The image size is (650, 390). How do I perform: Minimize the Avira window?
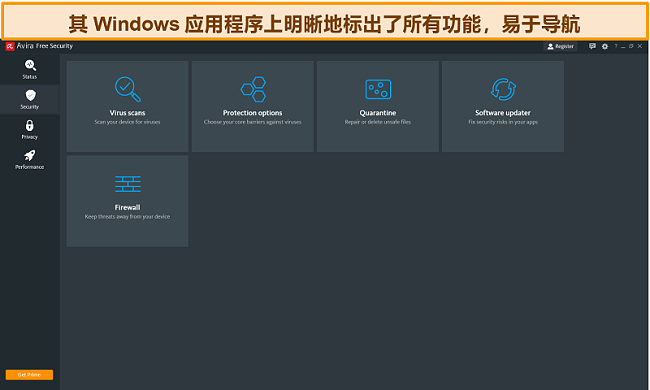click(623, 46)
